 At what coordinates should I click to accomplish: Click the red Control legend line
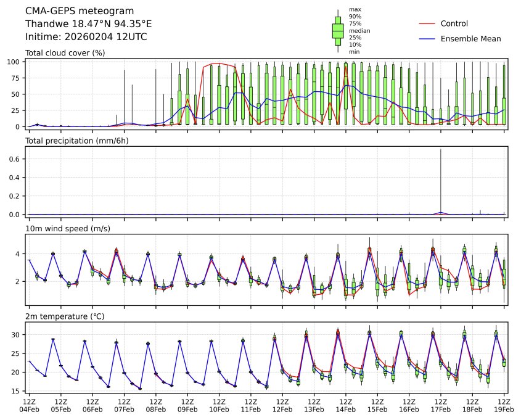tap(427, 24)
